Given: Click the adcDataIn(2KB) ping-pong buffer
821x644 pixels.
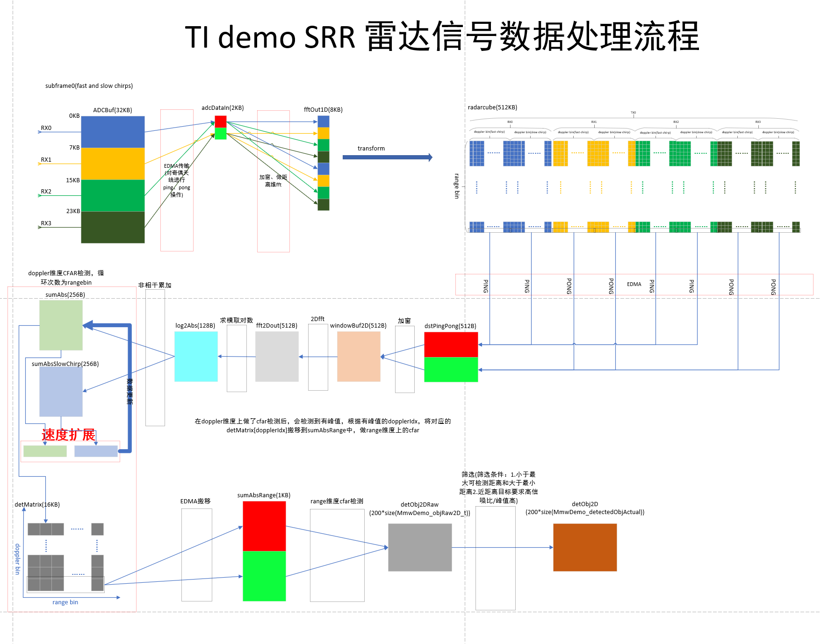Looking at the screenshot, I should click(221, 128).
